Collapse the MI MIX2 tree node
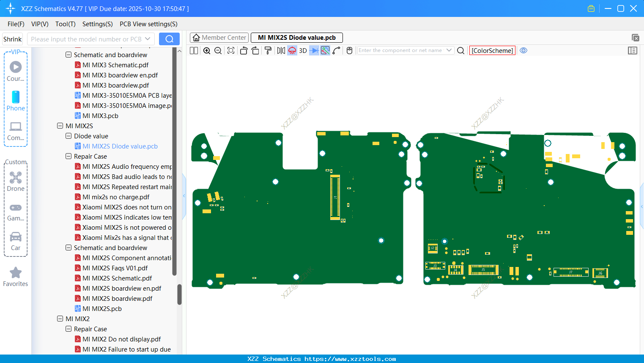 [60, 319]
